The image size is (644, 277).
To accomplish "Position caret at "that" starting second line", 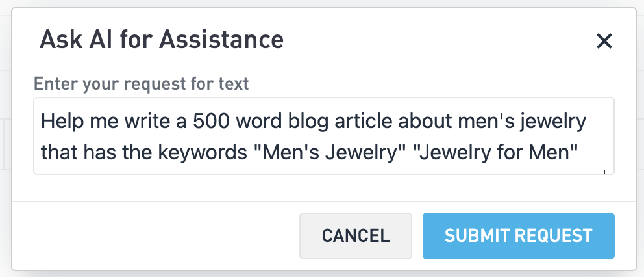I will (x=59, y=153).
